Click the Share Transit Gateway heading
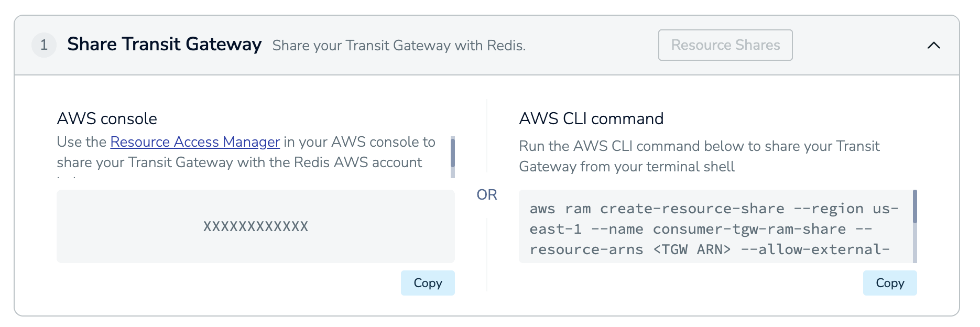Viewport: 980px width, 327px height. 164,45
